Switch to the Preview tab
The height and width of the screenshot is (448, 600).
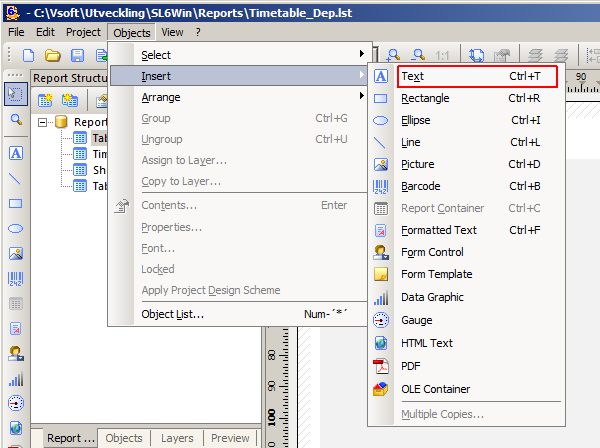tap(230, 438)
